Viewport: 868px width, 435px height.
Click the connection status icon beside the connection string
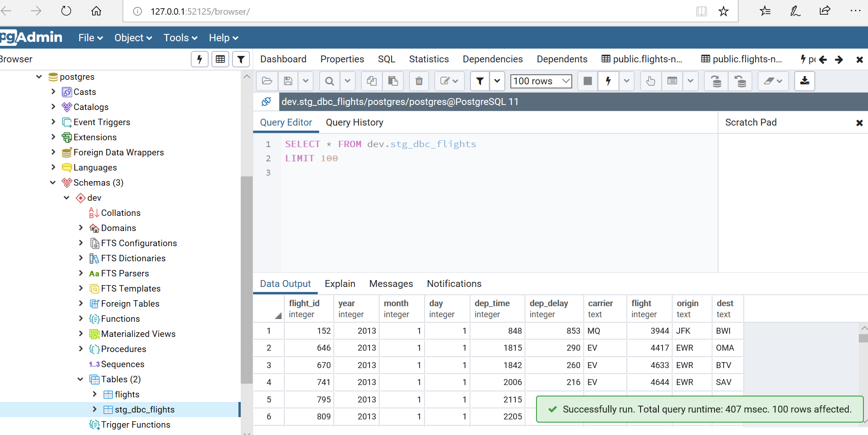click(x=266, y=102)
